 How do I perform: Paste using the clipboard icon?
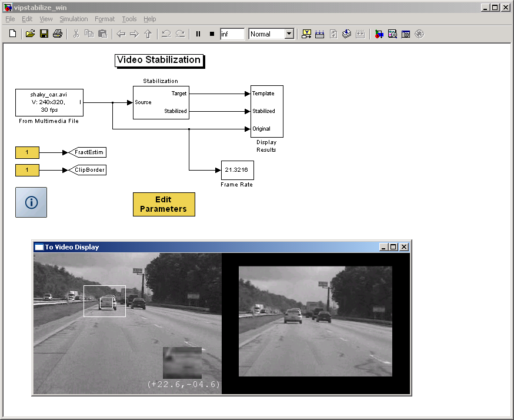[x=103, y=34]
